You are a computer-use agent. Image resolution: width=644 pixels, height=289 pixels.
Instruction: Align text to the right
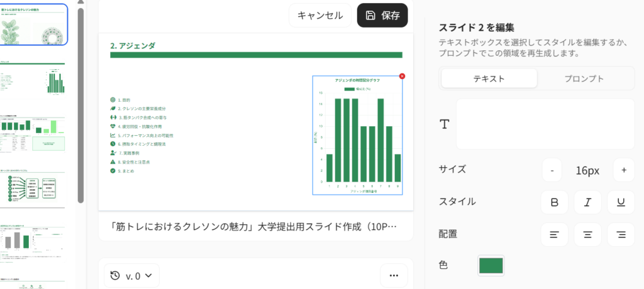[621, 235]
